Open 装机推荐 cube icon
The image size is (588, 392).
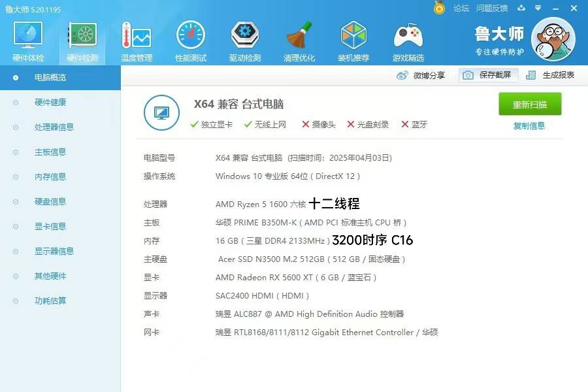(x=353, y=41)
